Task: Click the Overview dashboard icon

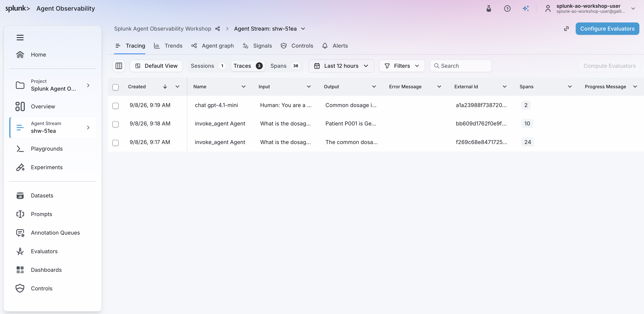Action: tap(20, 106)
